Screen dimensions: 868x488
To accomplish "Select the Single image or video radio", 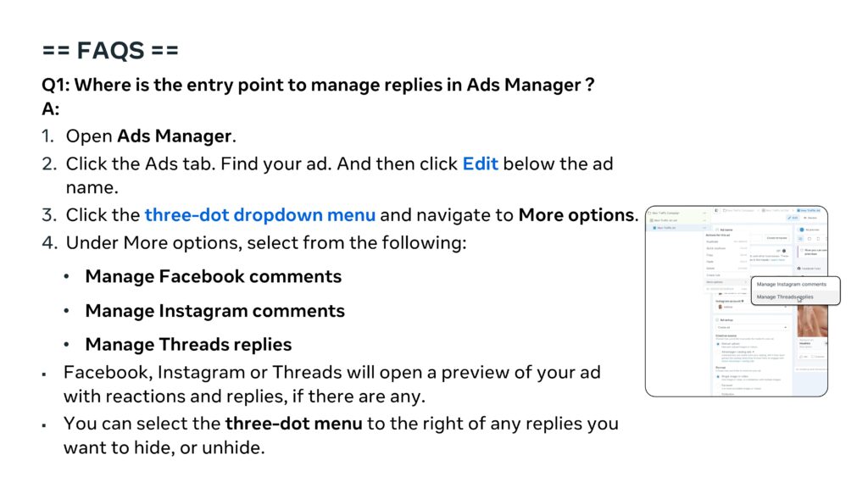I will coord(720,375).
